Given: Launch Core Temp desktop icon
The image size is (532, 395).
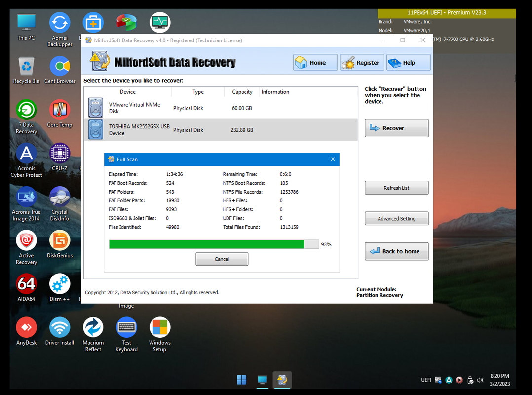Looking at the screenshot, I should coord(60,114).
